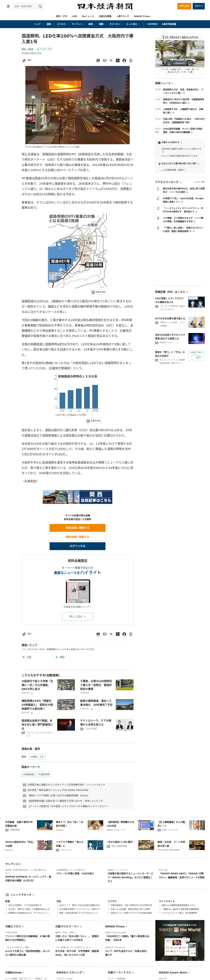Open the #高市早苗政権 hashtag link

click(169, 24)
